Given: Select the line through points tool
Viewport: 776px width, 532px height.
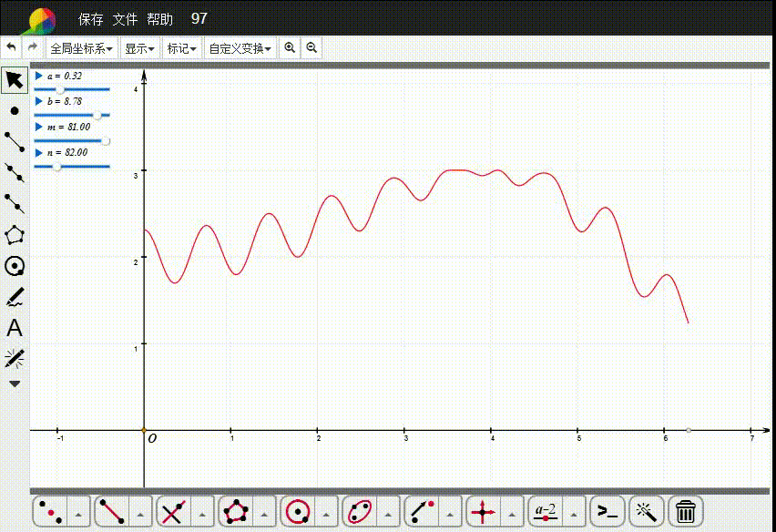Looking at the screenshot, I should (15, 173).
